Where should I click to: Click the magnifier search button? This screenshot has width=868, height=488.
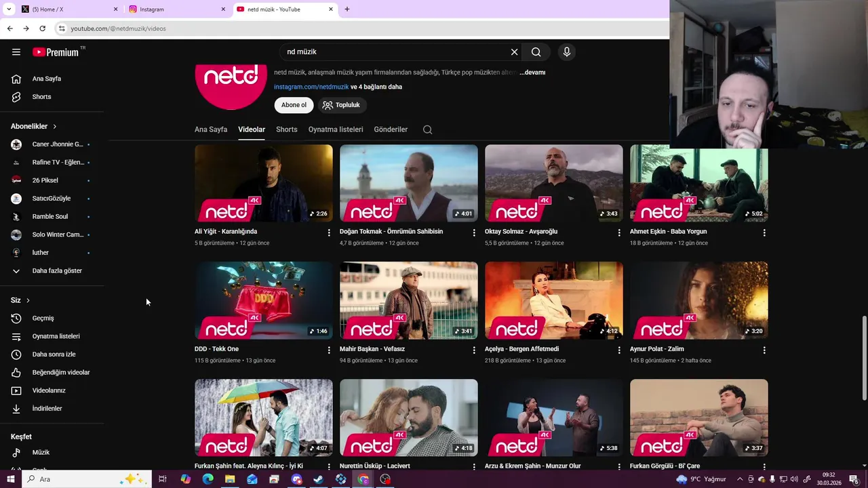pyautogui.click(x=536, y=52)
